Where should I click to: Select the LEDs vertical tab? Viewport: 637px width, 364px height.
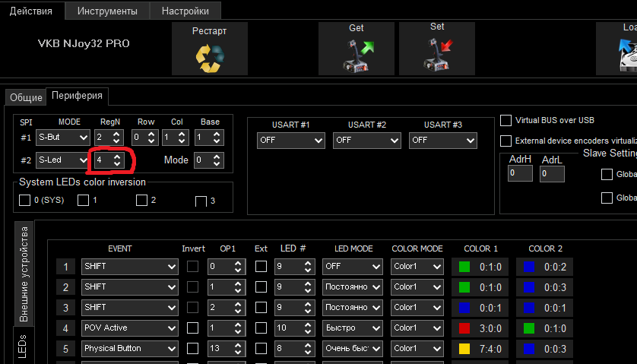pos(23,346)
